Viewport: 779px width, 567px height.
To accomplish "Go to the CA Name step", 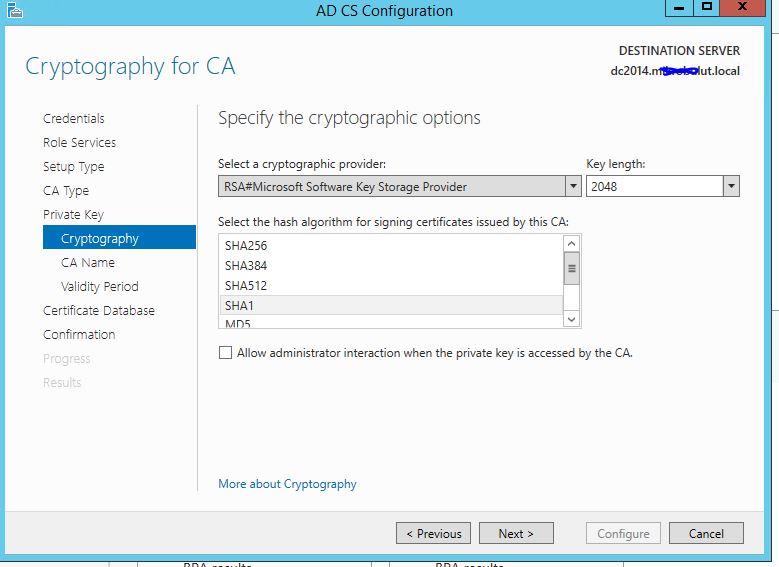I will coord(88,262).
